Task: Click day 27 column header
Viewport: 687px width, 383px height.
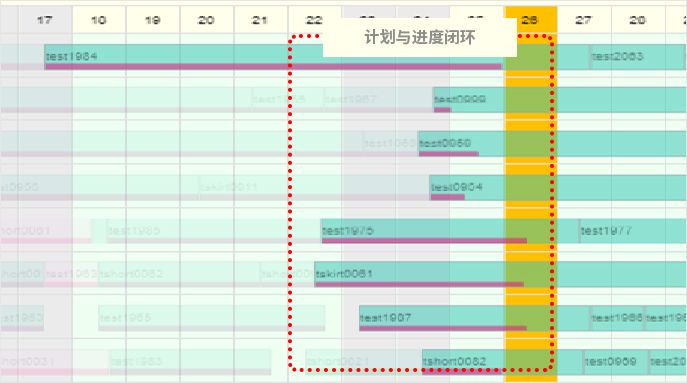Action: click(584, 20)
